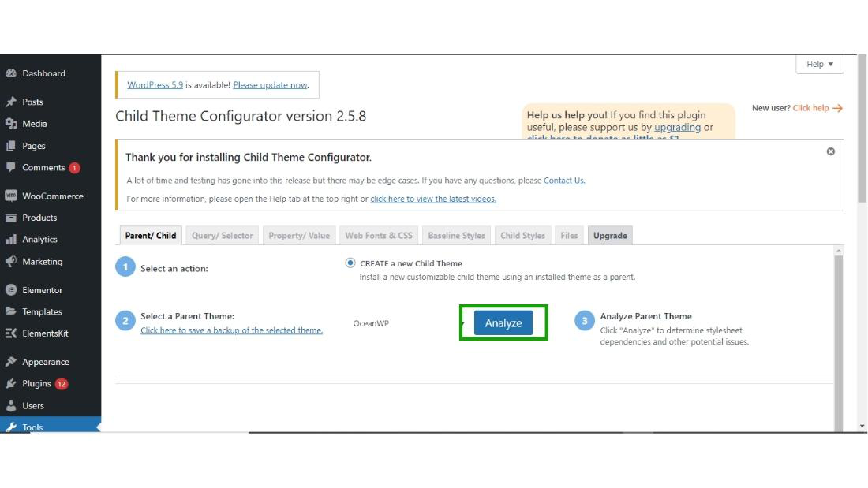Click the Plugins update count badge
The width and height of the screenshot is (868, 488).
[62, 384]
